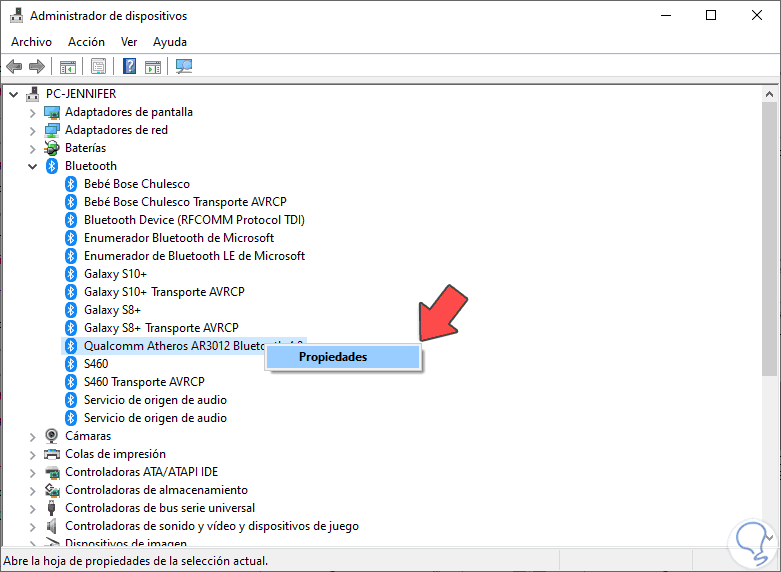Expand Controladoras de bus serie universal

click(32, 508)
